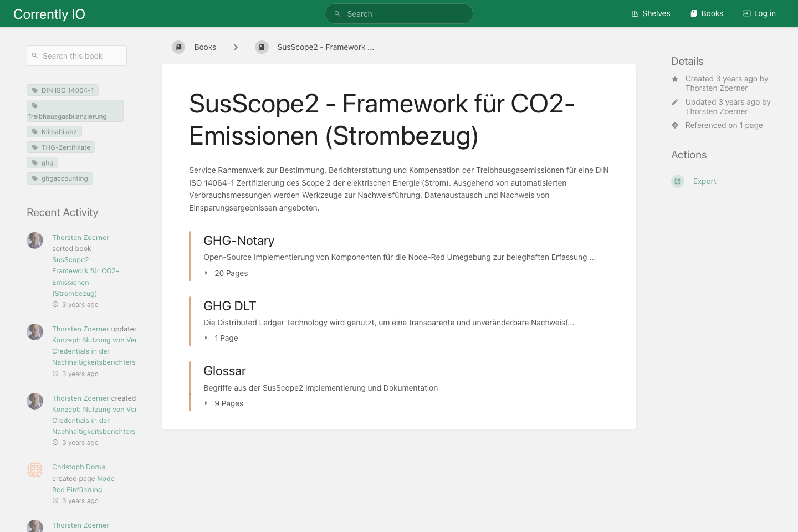Select Shelves in the top menu
The image size is (798, 532).
click(x=656, y=13)
